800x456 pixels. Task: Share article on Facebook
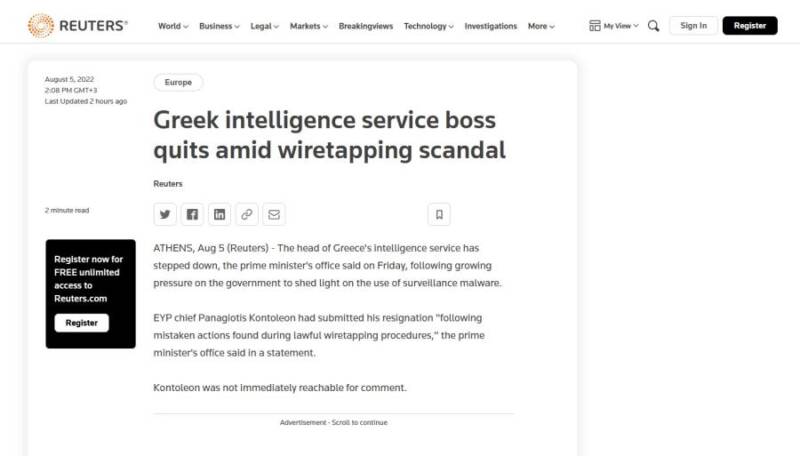(x=193, y=214)
